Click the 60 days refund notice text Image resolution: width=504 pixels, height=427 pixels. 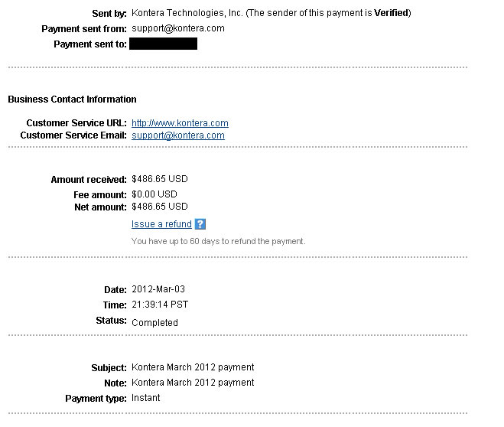(x=219, y=241)
